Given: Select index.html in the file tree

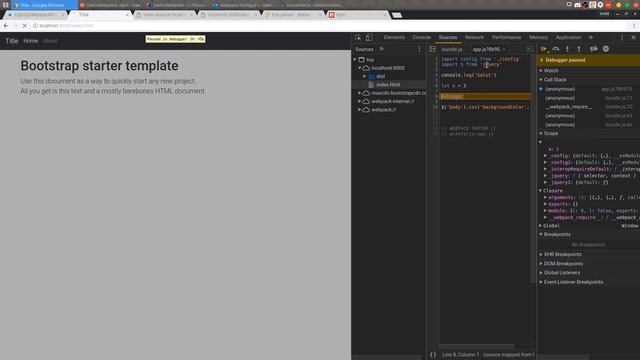Looking at the screenshot, I should coord(388,84).
